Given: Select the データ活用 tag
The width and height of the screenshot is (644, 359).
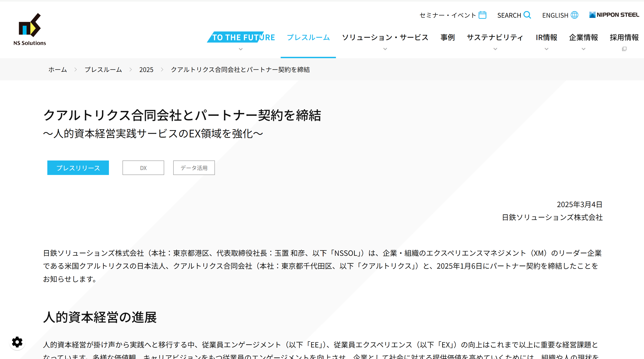Looking at the screenshot, I should point(194,168).
